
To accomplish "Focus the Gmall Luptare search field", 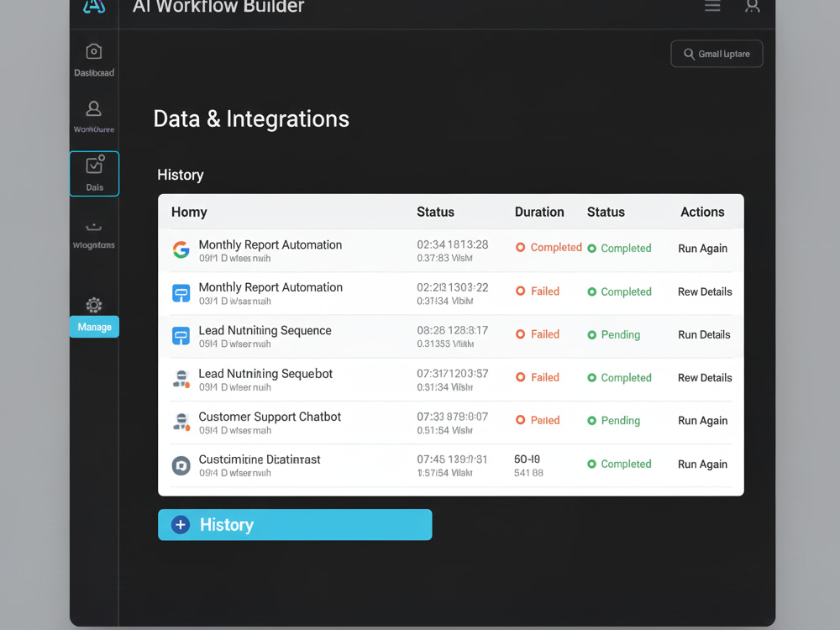I will click(x=717, y=54).
